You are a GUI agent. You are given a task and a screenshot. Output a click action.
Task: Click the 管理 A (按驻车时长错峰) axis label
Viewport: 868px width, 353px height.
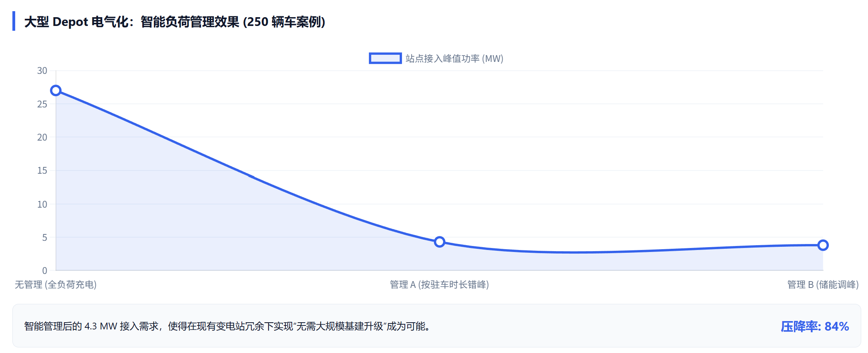point(439,285)
